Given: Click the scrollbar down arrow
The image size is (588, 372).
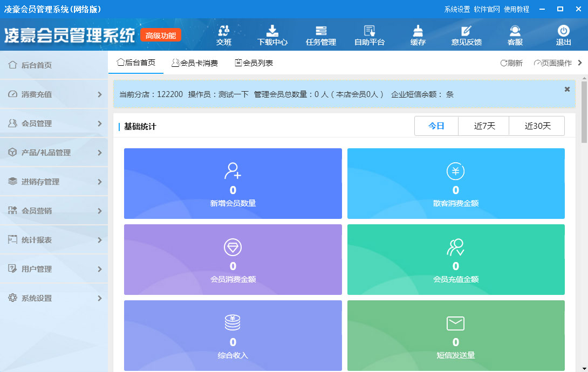Looking at the screenshot, I should click(584, 369).
